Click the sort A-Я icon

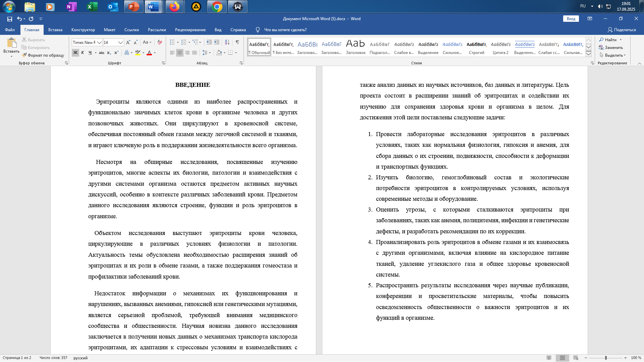227,42
